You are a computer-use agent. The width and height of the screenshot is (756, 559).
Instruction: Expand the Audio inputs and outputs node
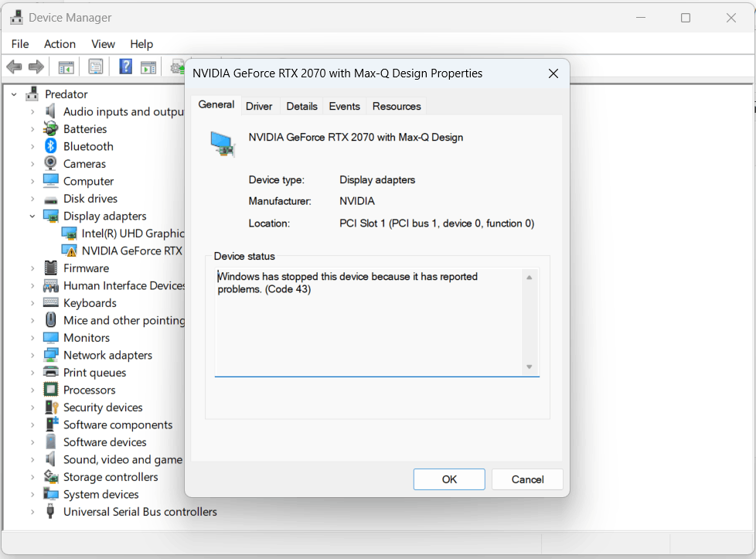(32, 112)
